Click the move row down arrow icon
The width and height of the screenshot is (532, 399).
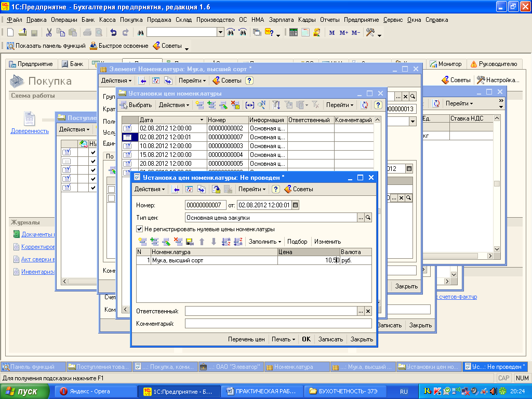[214, 242]
